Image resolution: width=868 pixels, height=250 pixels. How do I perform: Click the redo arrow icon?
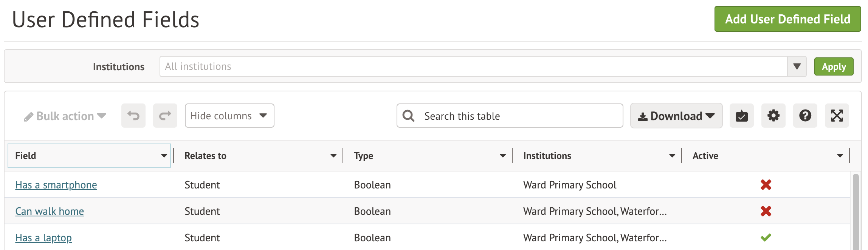pos(165,116)
